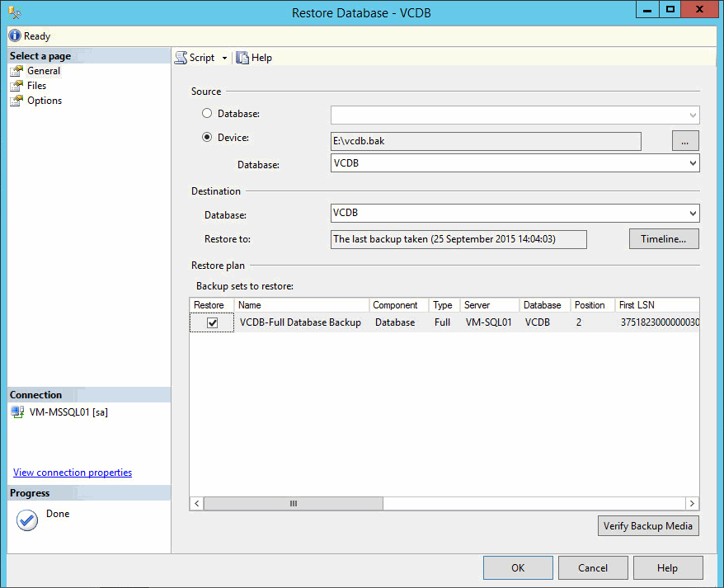Uncheck Restore for VCDB-Full Database Backup
The image size is (724, 588).
pyautogui.click(x=213, y=323)
